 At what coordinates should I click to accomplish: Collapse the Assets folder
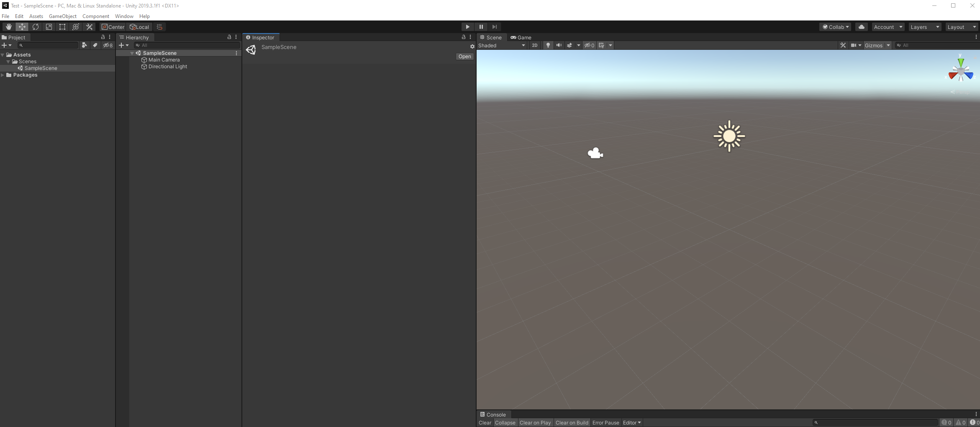[x=3, y=55]
